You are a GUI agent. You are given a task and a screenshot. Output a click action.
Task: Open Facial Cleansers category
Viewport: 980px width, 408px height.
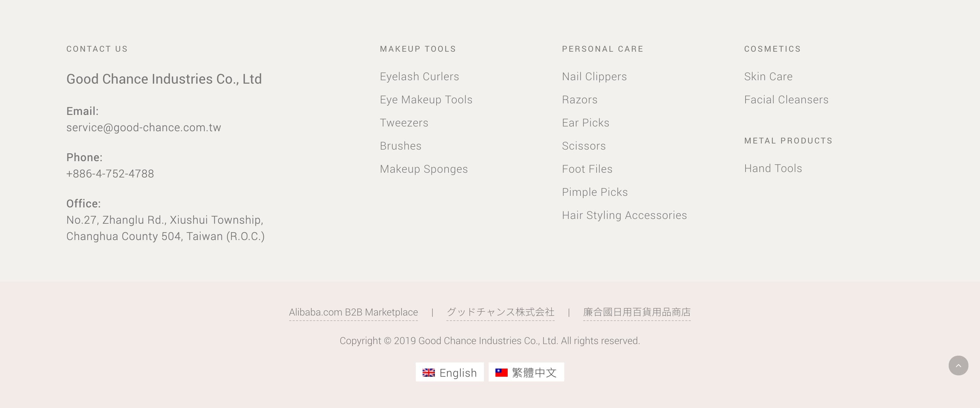point(786,100)
